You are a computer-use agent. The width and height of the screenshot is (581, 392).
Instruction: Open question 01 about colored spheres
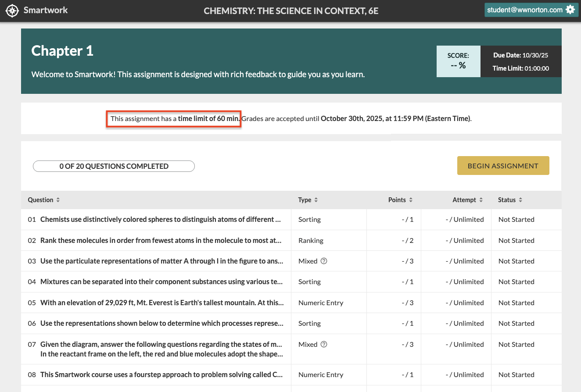pos(160,219)
